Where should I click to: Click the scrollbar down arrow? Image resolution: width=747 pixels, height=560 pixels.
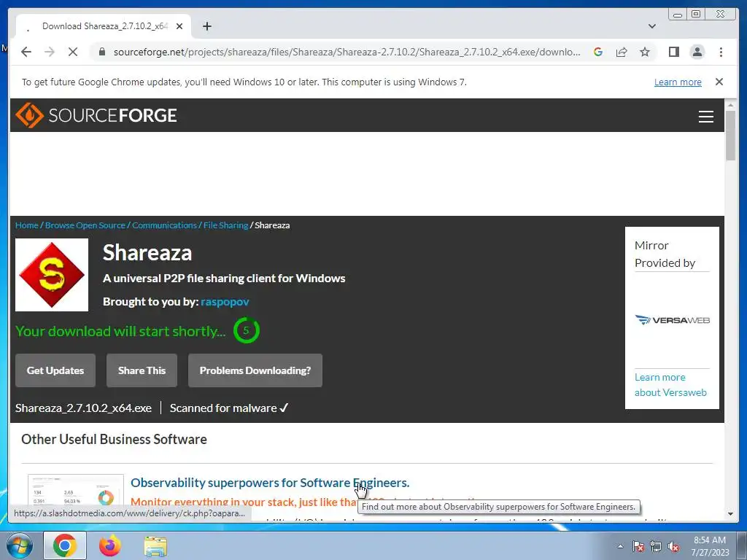731,514
